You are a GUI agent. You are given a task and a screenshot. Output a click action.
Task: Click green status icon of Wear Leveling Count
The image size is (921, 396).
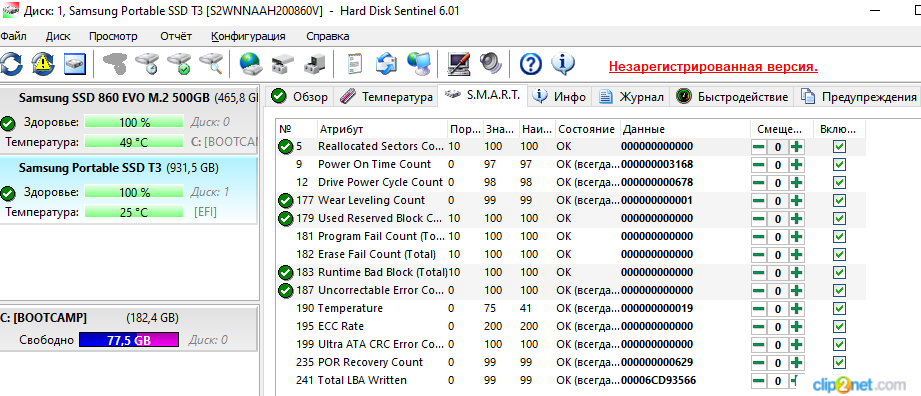click(x=285, y=200)
